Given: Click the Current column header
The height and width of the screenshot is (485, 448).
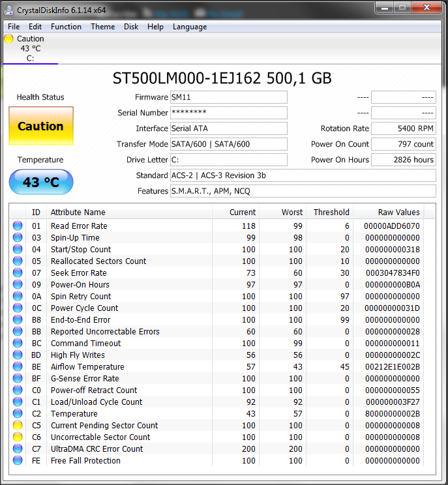Looking at the screenshot, I should tap(236, 213).
